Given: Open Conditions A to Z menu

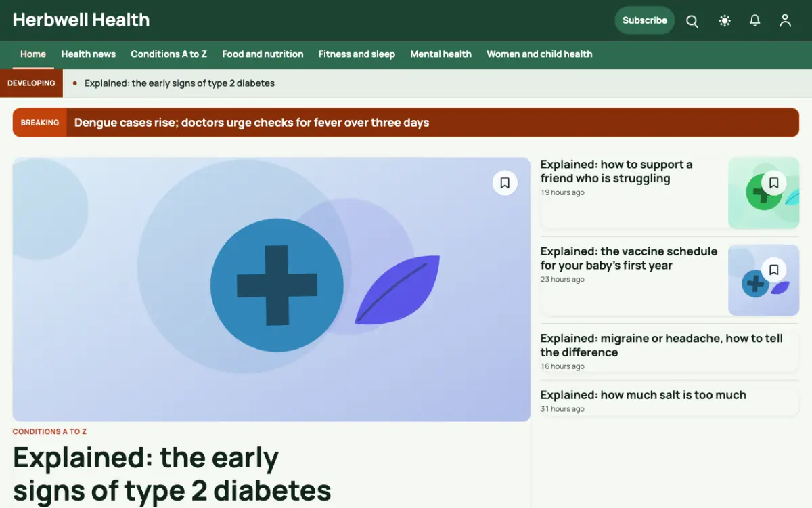Looking at the screenshot, I should point(169,54).
